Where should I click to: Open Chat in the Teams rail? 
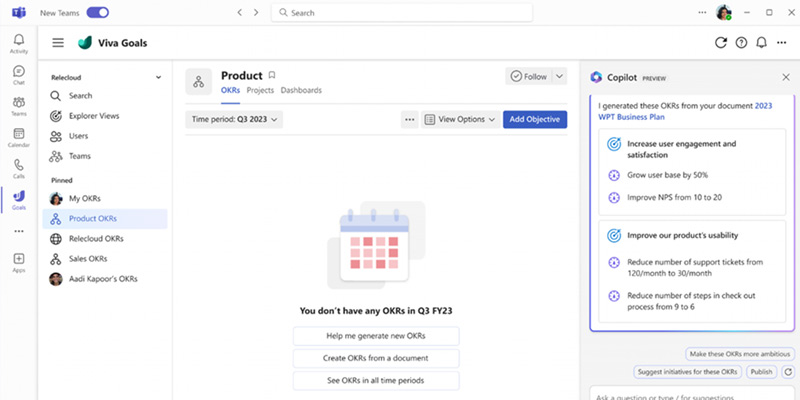[x=19, y=75]
